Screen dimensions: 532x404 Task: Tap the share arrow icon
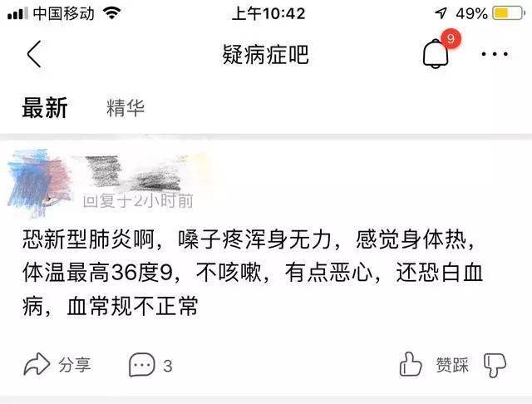tap(37, 364)
